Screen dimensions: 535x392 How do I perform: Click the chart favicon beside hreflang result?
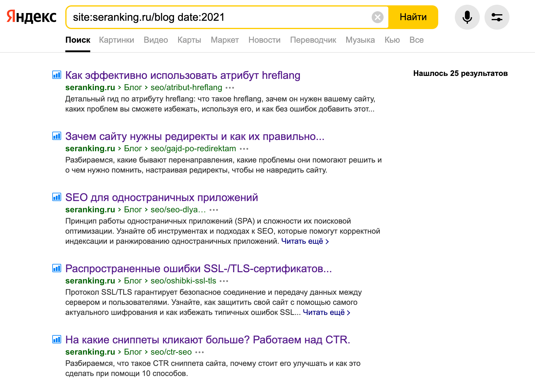[x=57, y=75]
